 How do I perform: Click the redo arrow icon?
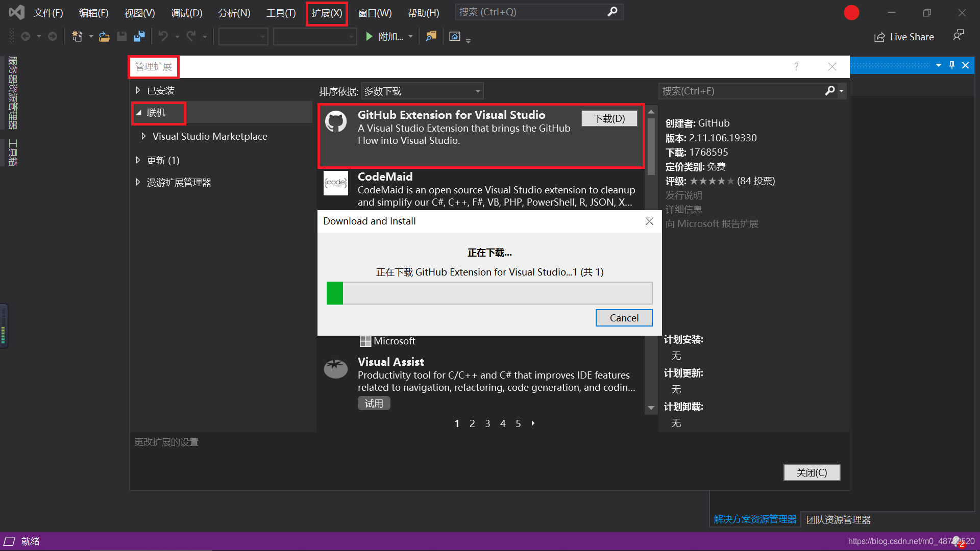point(191,36)
